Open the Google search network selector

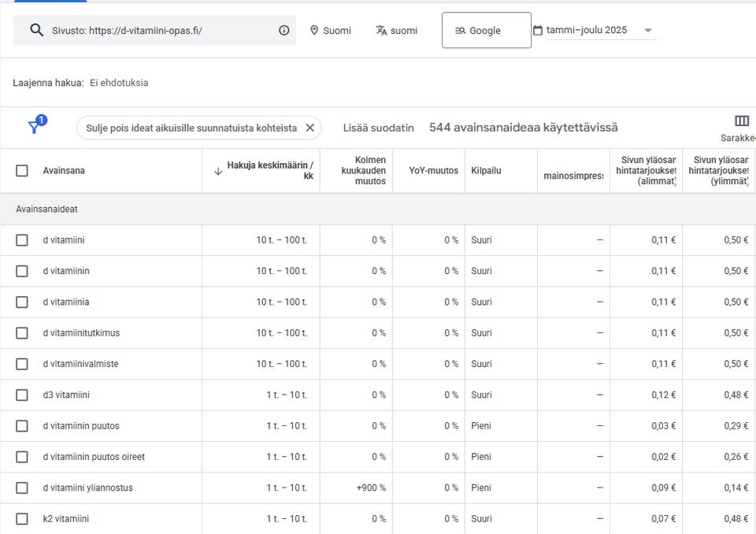[x=486, y=30]
